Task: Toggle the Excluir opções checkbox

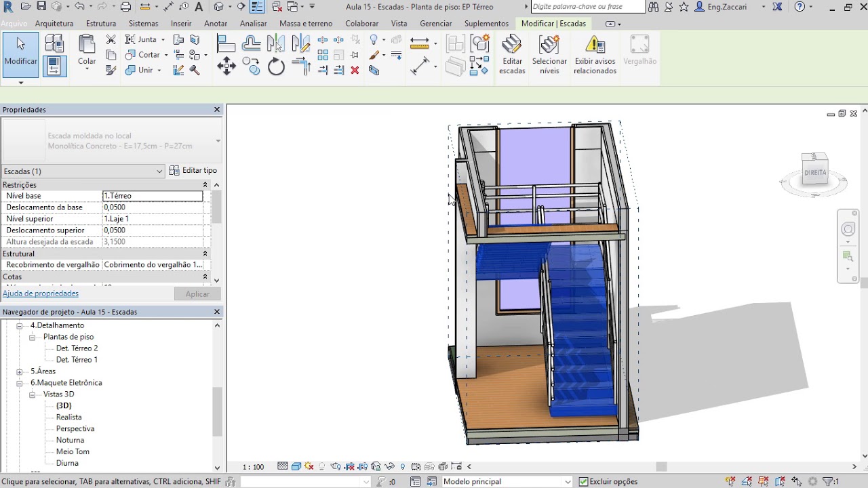Action: (x=583, y=482)
